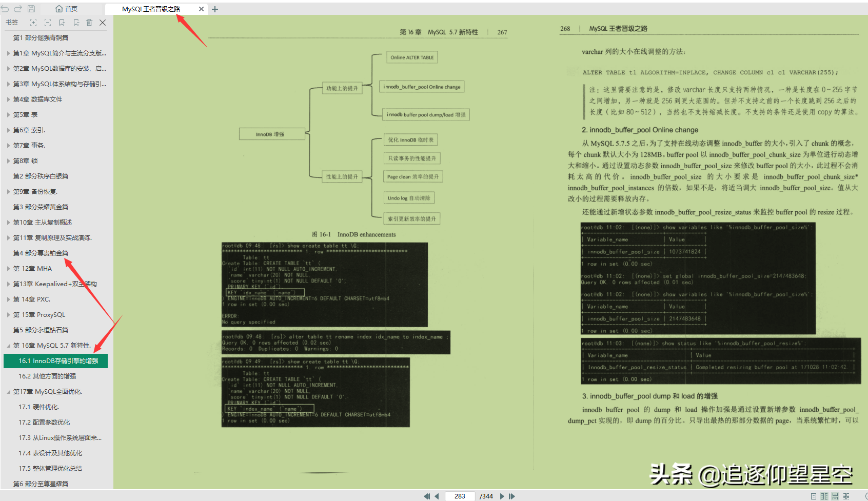Screen dimensions: 868x501
Task: Expand 第8章 锁 bookmark arrow
Action: click(8, 161)
